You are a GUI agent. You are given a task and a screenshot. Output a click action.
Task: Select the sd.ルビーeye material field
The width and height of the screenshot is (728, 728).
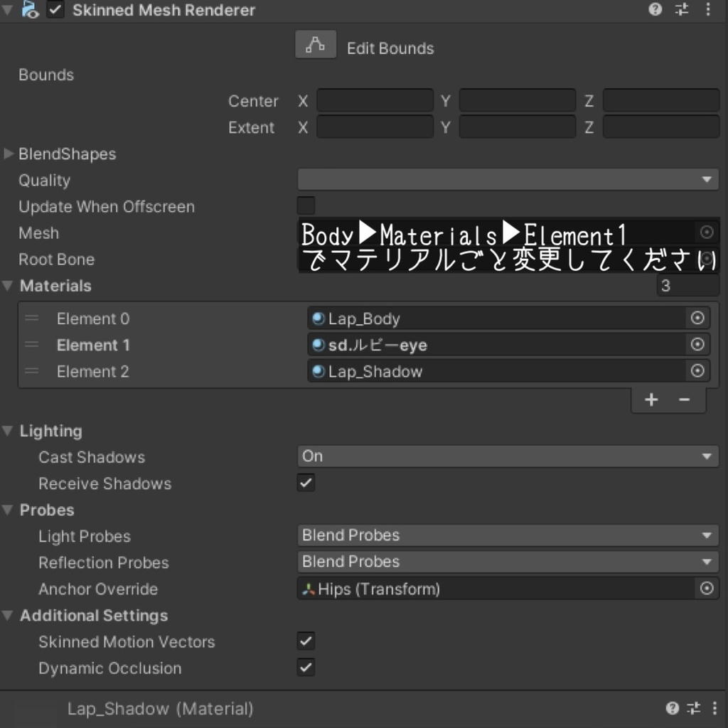(x=496, y=345)
